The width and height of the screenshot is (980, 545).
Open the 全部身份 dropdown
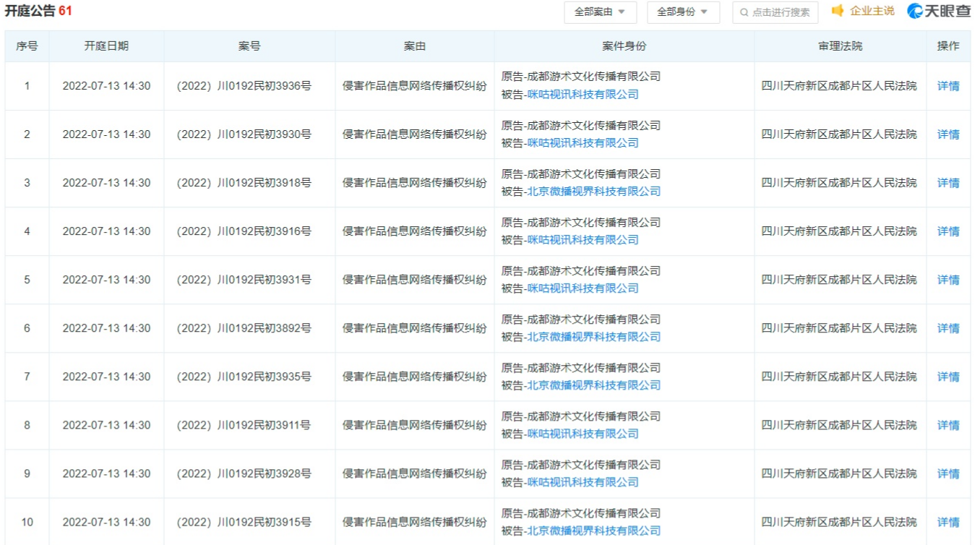coord(683,12)
